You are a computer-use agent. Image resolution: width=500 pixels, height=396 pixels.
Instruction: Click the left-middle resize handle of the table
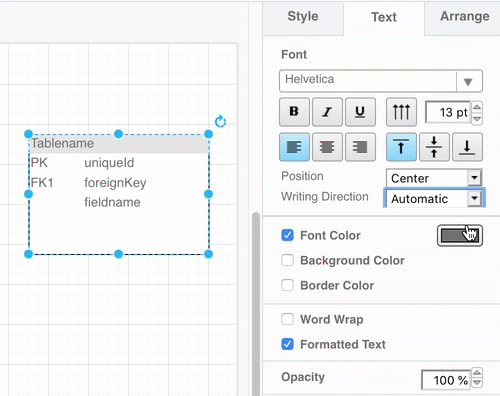coord(29,194)
